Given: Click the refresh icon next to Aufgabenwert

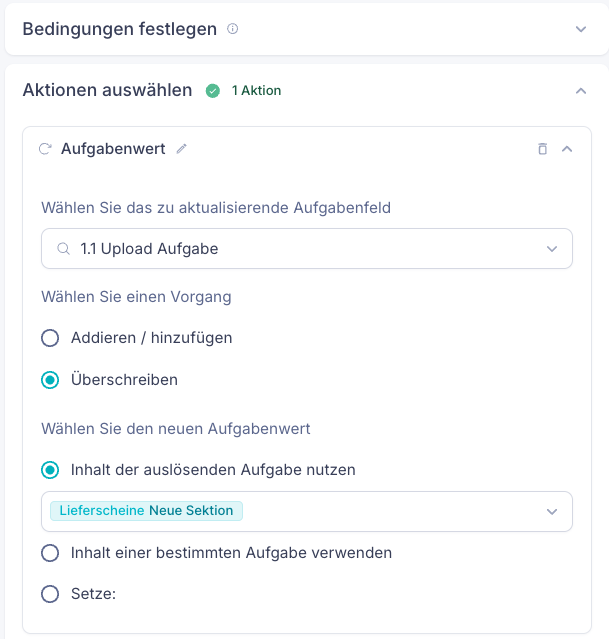Looking at the screenshot, I should click(44, 149).
